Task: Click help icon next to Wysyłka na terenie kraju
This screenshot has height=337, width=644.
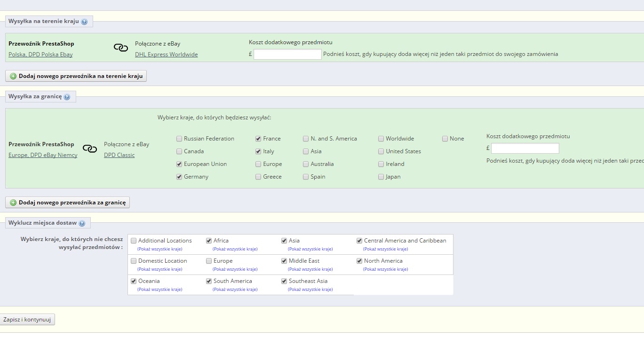Action: [x=84, y=22]
